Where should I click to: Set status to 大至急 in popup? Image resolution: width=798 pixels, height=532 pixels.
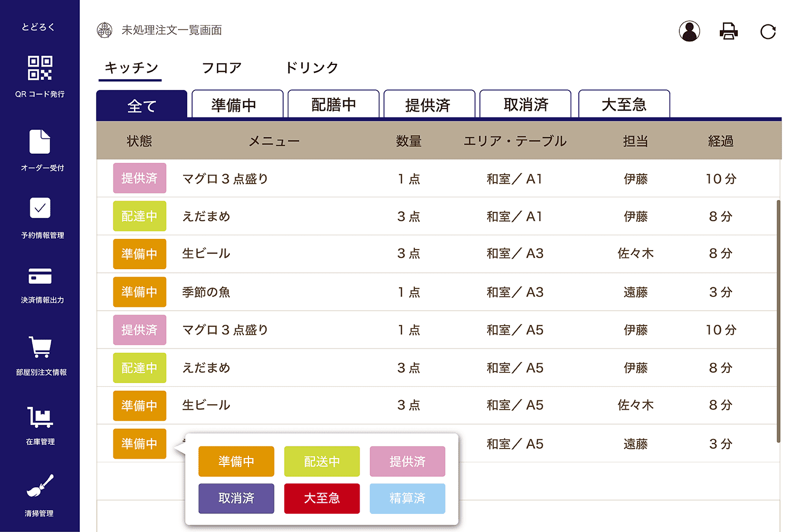coord(322,498)
